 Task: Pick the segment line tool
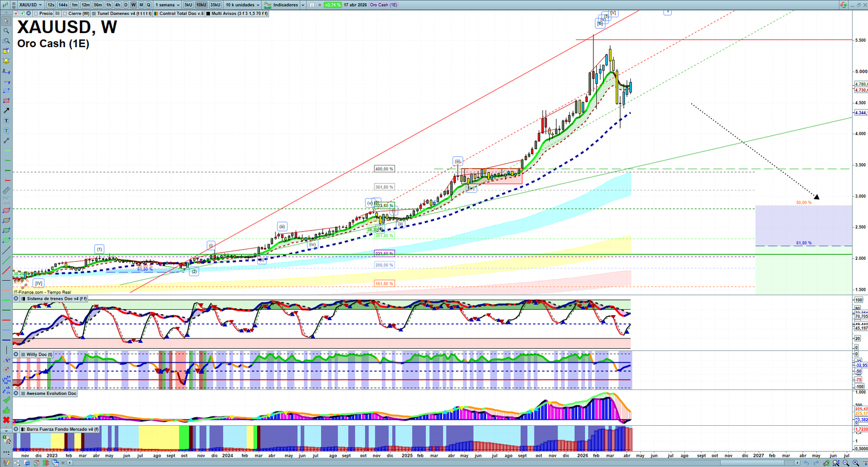tap(6, 140)
